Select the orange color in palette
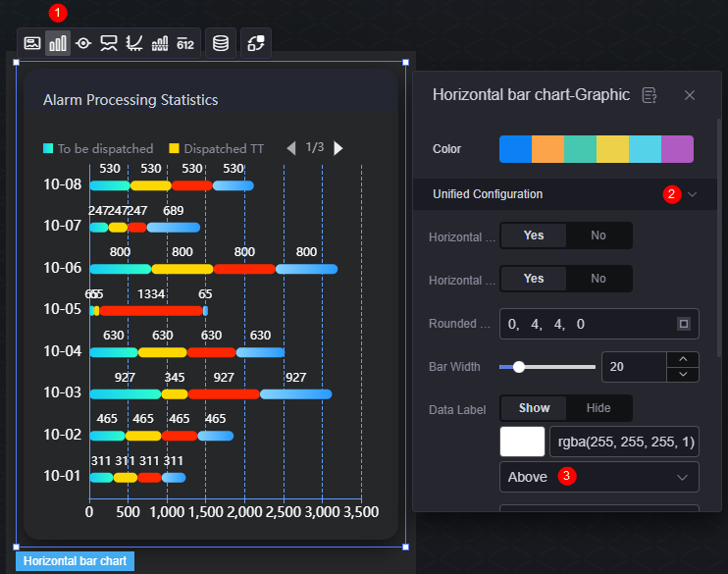The width and height of the screenshot is (728, 574). pos(547,149)
